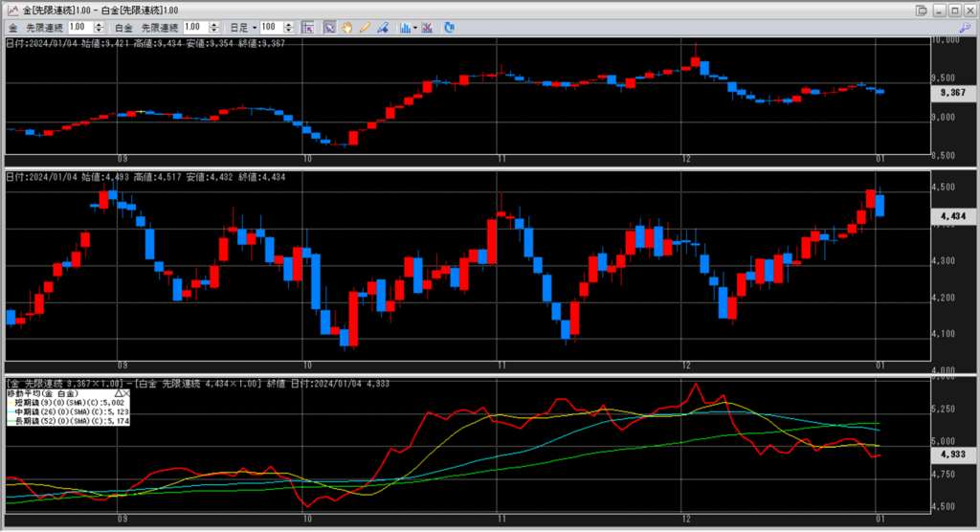Collapse the 移動平均 legend with triangle
This screenshot has height=532, width=980.
pos(118,393)
